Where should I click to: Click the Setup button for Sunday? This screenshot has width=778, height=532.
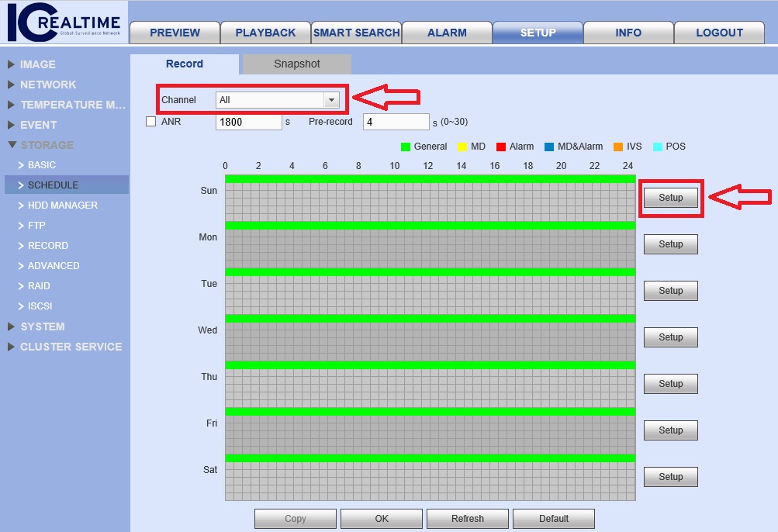coord(670,198)
